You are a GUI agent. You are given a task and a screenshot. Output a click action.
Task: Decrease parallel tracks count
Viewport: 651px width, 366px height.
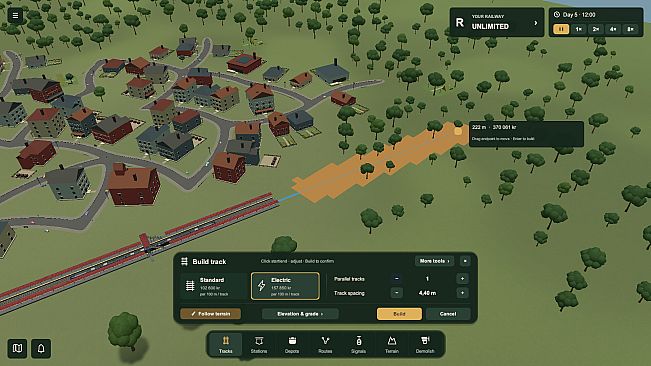coord(396,279)
